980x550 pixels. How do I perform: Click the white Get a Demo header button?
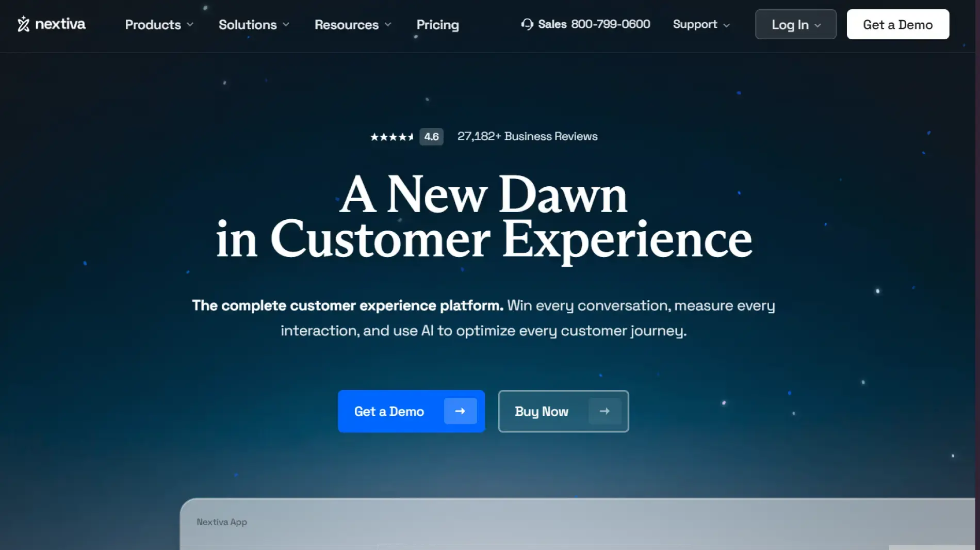[x=897, y=24]
